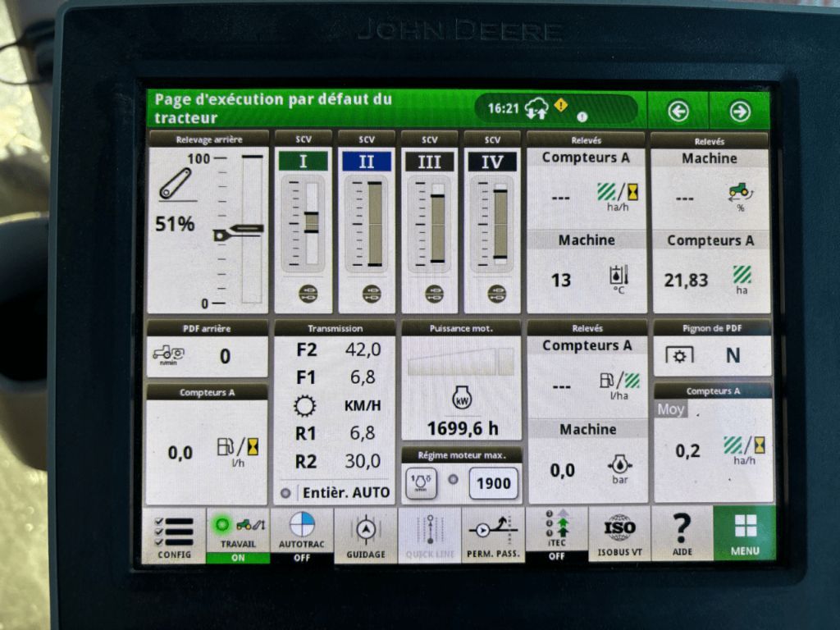Screen dimensions: 840x630
Task: Open the ISOBUS VT terminal
Action: click(x=619, y=534)
